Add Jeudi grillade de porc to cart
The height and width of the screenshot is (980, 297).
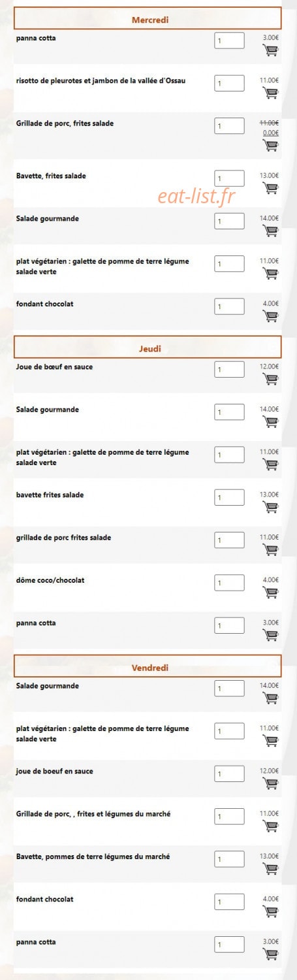270,550
